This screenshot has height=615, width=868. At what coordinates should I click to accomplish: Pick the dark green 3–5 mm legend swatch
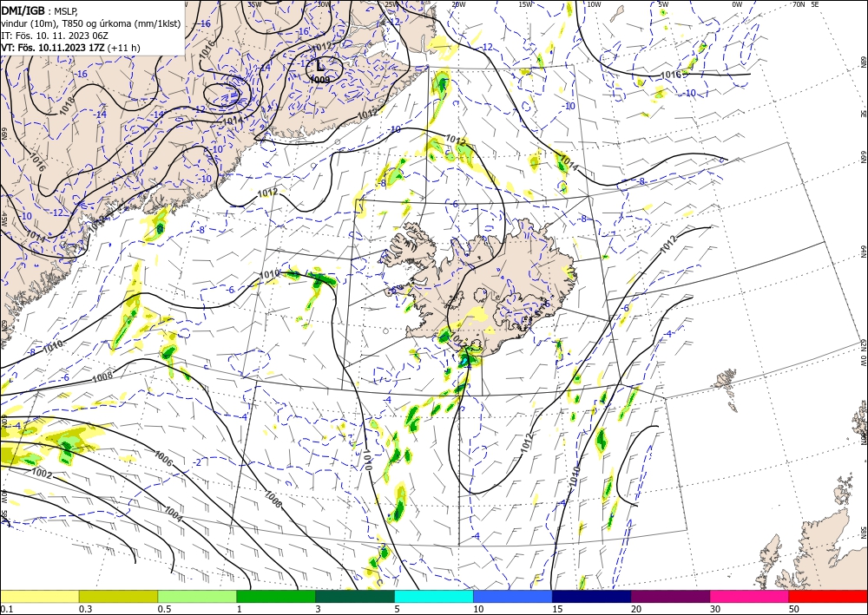click(355, 596)
